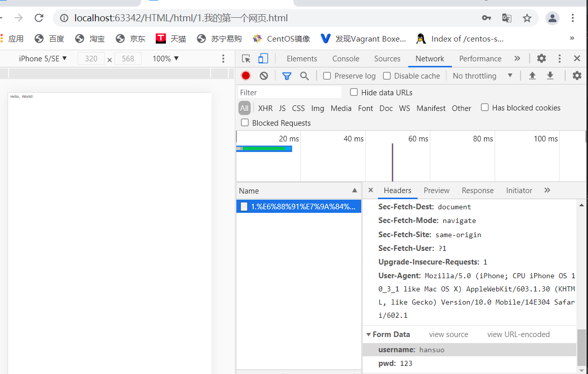Enable Preserve log checkbox
The height and width of the screenshot is (374, 588).
click(327, 76)
